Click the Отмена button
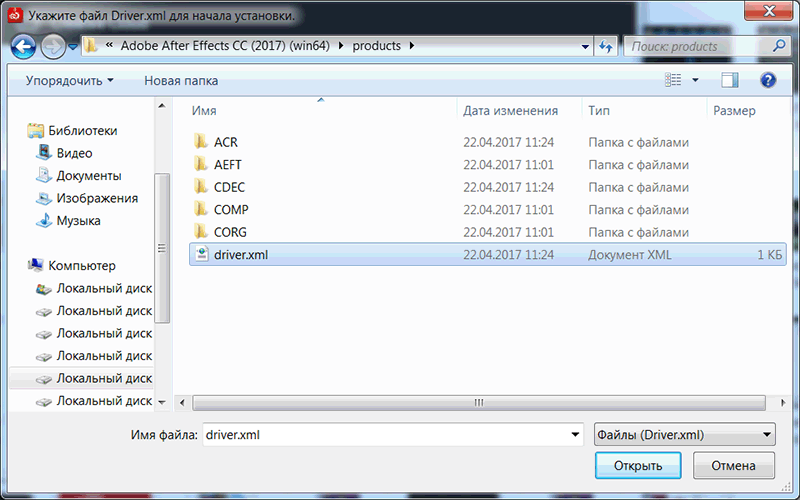This screenshot has height=500, width=800. point(733,465)
